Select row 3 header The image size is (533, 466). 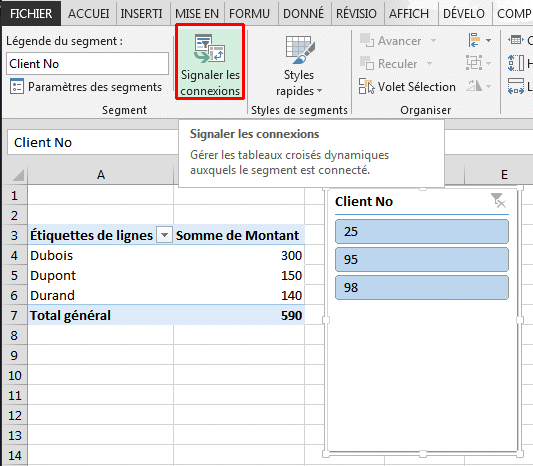[14, 235]
